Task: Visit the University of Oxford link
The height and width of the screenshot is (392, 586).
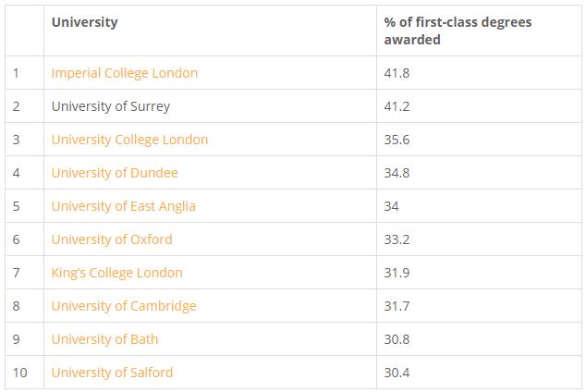Action: (x=112, y=239)
